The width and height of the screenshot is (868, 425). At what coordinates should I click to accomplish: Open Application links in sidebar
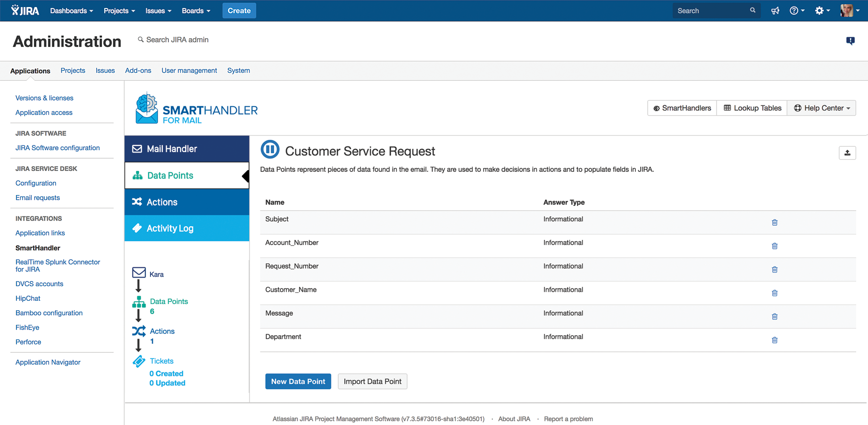point(40,233)
